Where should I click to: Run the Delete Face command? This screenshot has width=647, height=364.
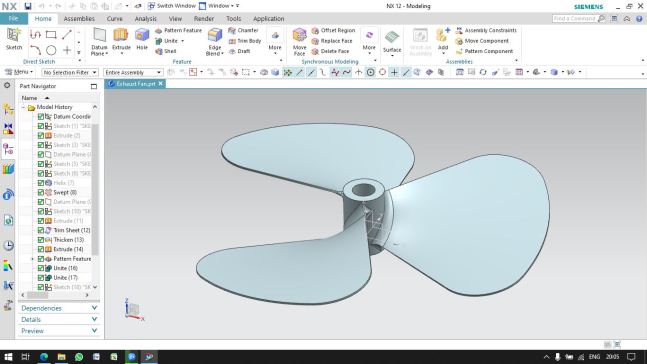[x=331, y=51]
